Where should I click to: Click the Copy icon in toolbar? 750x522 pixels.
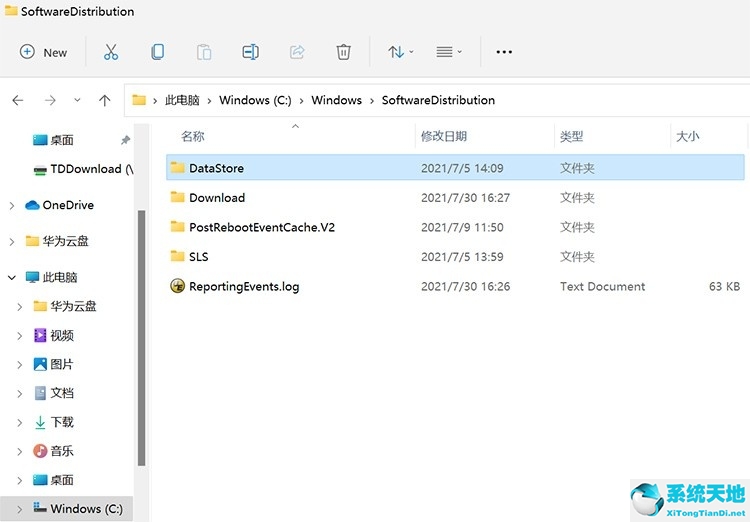[157, 52]
